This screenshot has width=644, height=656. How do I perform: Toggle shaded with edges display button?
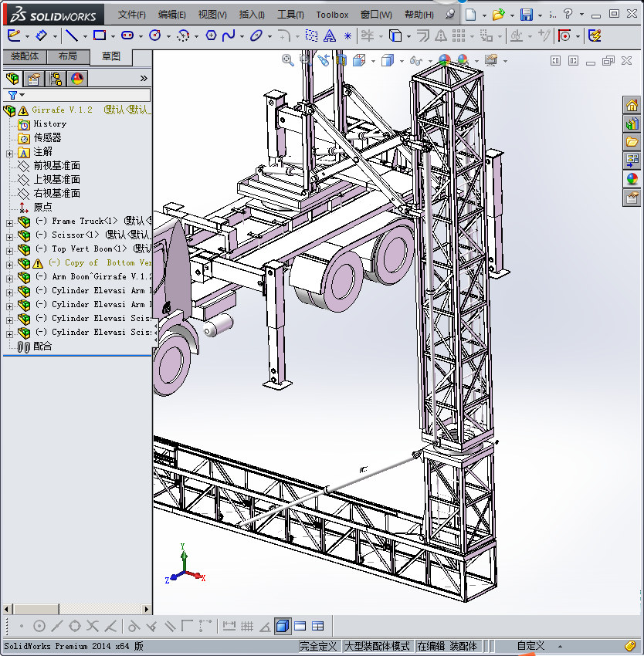pyautogui.click(x=283, y=627)
